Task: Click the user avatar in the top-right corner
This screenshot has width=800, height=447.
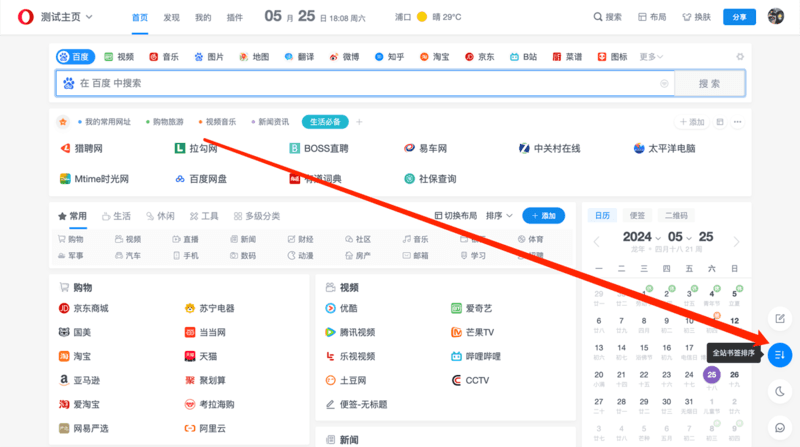Action: pos(776,17)
